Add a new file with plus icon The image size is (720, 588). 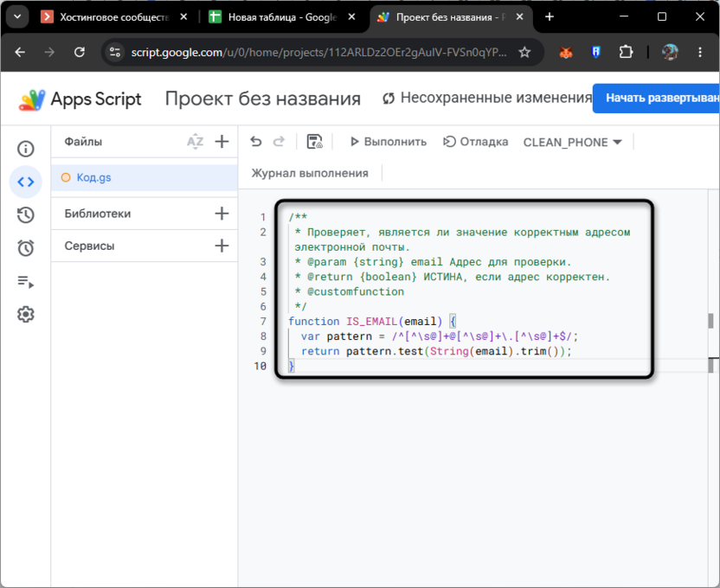click(222, 142)
